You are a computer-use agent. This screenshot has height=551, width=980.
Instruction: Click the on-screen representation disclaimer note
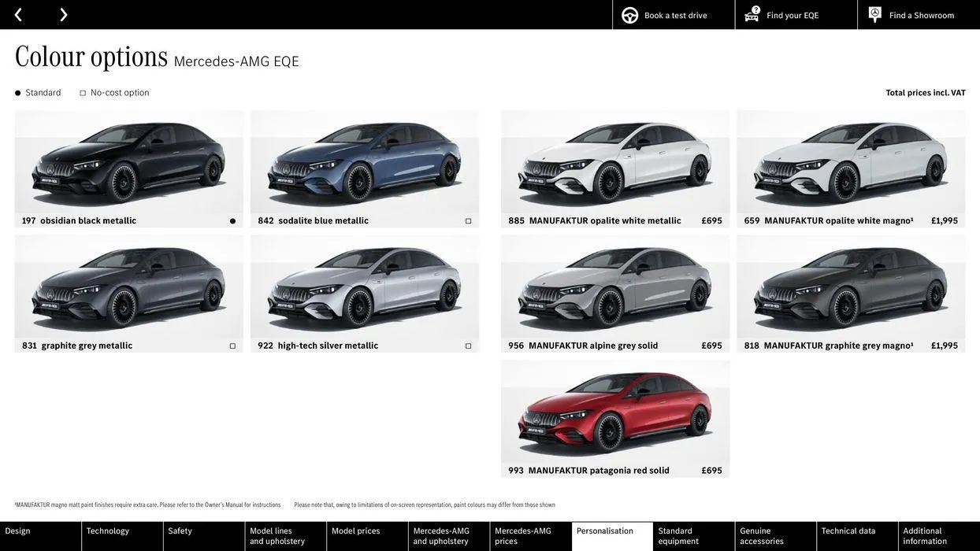425,505
